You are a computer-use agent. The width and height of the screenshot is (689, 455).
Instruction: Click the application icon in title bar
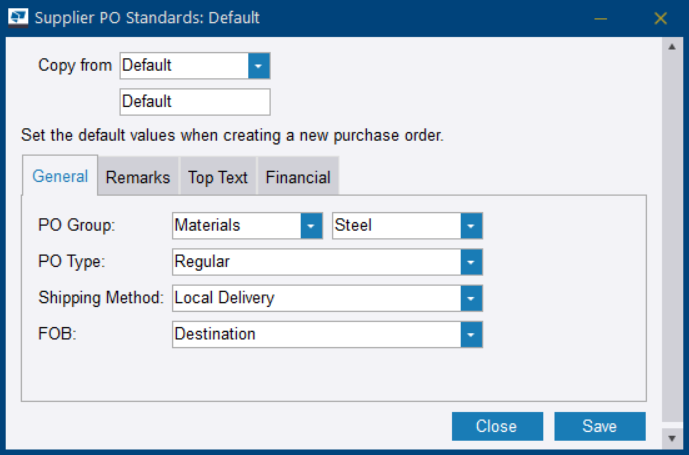click(x=18, y=18)
